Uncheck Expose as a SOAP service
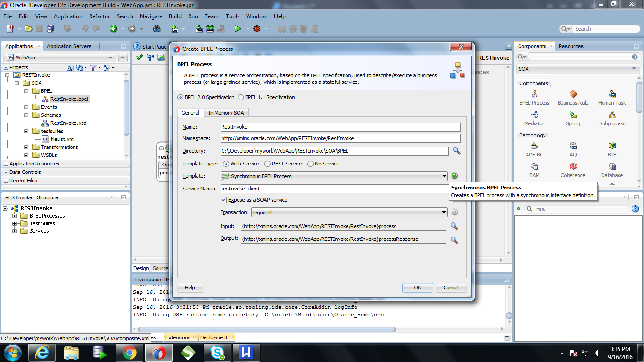Viewport: 644px width, 362px height. (x=223, y=200)
